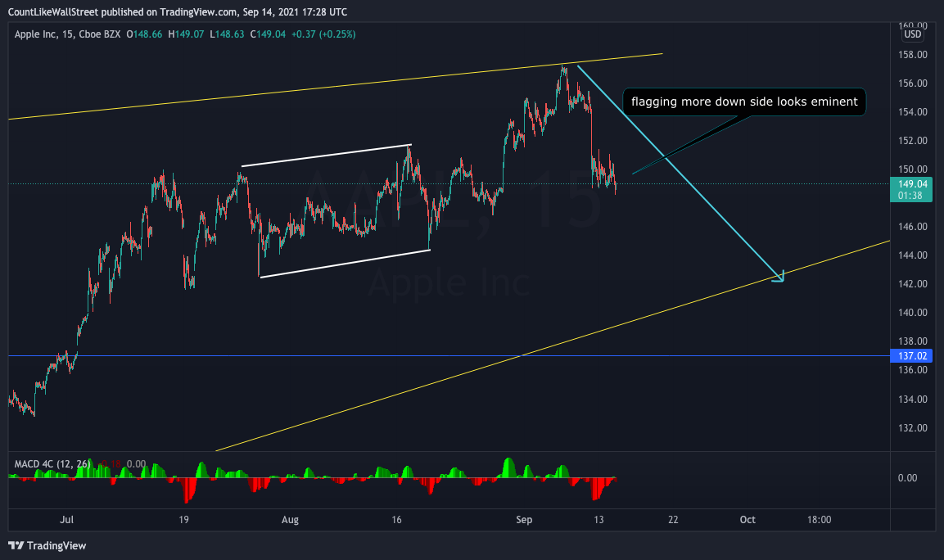
Task: Click the 150.00 price axis label
Action: pyautogui.click(x=913, y=169)
